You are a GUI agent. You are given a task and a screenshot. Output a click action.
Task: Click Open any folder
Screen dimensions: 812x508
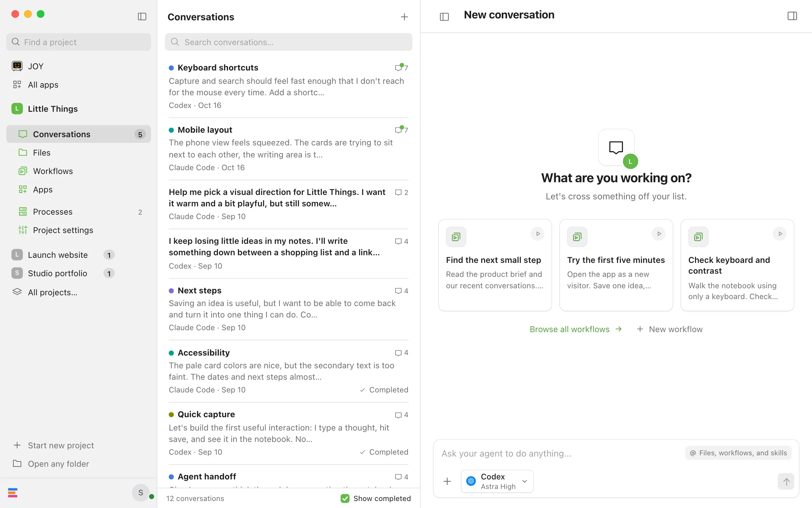coord(79,464)
